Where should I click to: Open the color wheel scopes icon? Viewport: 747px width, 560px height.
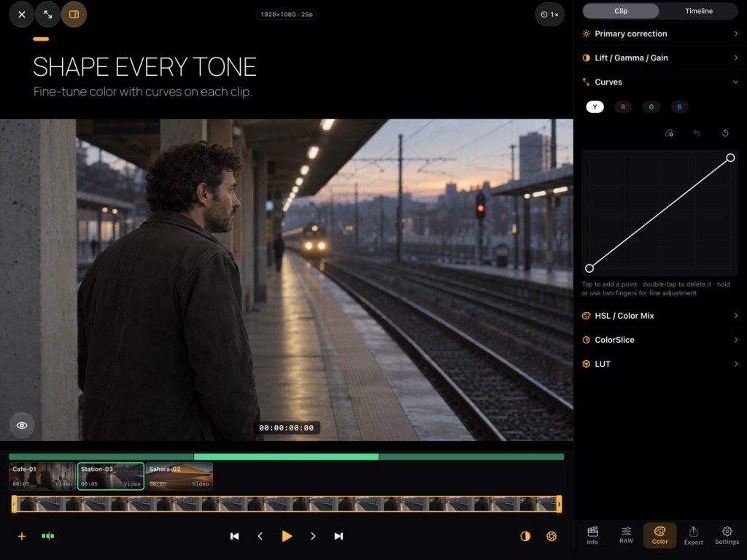click(551, 536)
